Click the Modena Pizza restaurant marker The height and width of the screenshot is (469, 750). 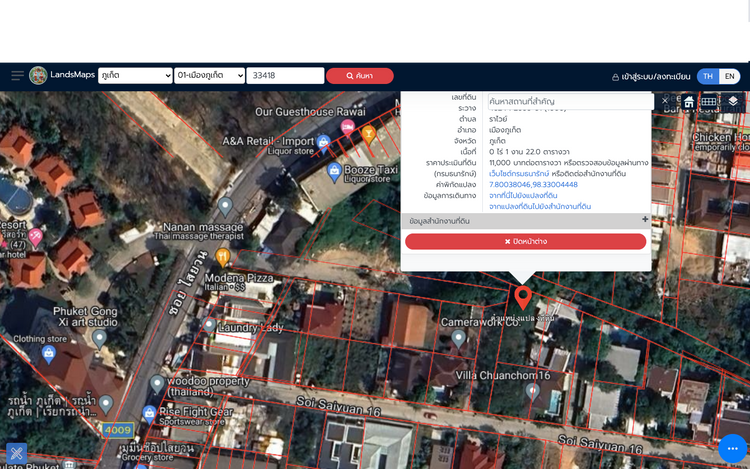click(222, 258)
